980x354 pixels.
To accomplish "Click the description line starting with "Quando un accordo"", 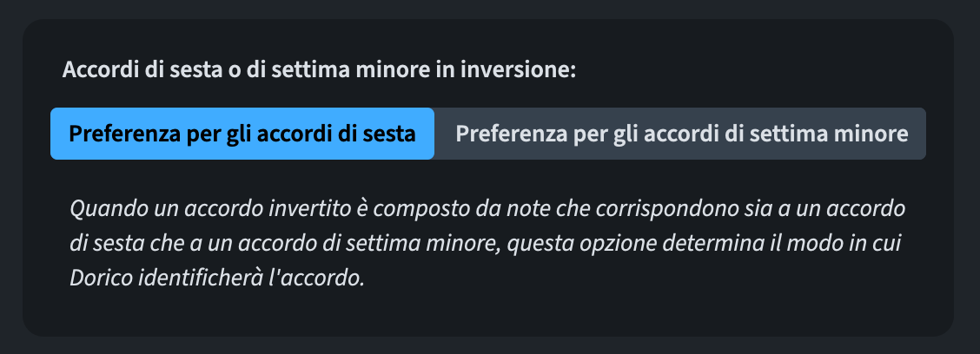I will point(488,210).
